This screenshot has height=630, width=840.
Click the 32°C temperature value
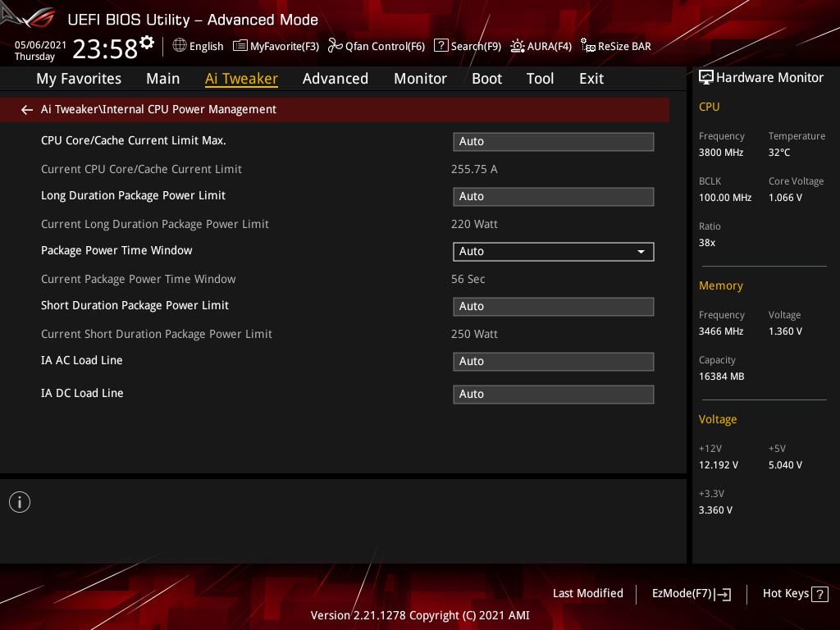779,152
